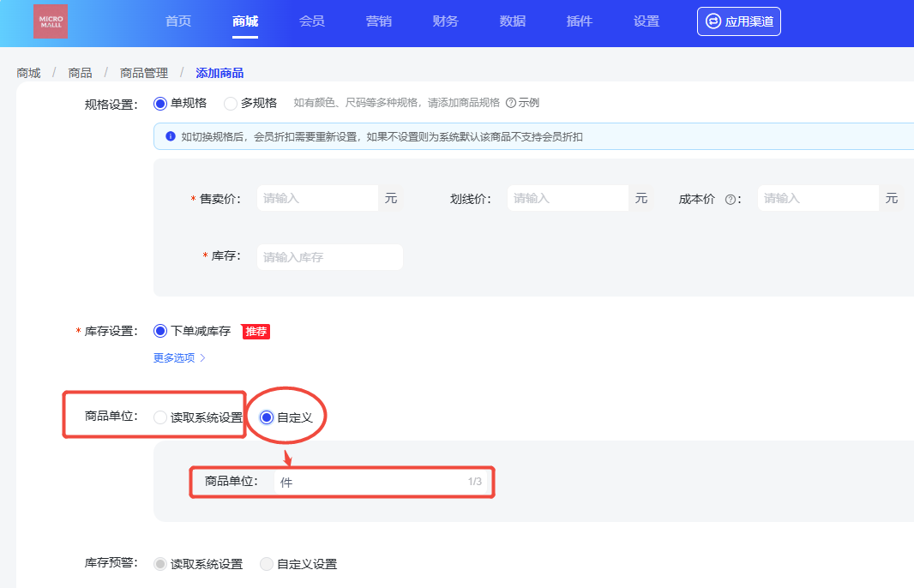Open the 首页 top menu
This screenshot has height=588, width=914.
click(x=178, y=21)
